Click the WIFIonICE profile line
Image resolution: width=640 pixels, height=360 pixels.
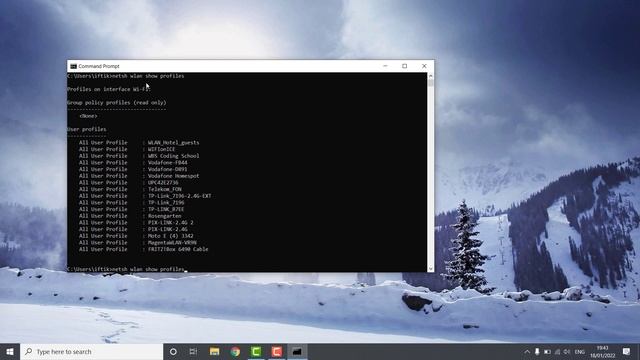[x=127, y=149]
